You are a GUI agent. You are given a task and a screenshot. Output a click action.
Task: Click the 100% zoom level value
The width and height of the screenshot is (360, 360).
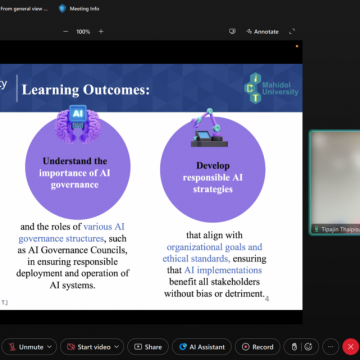tap(83, 32)
